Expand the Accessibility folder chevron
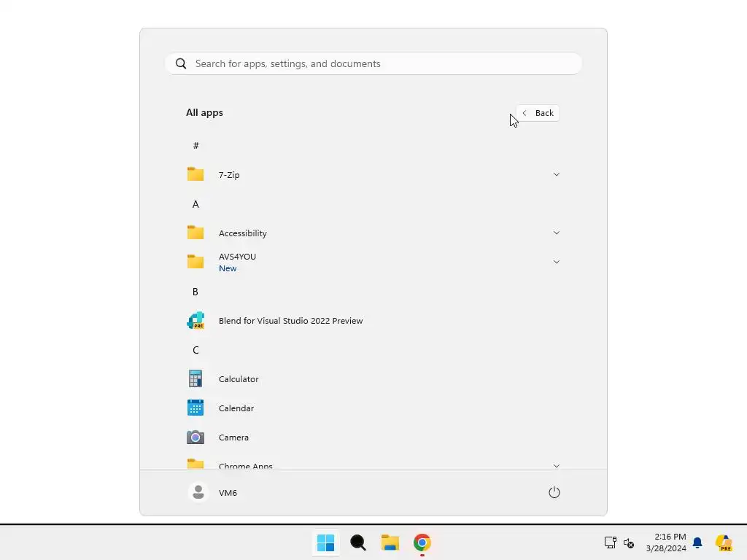This screenshot has height=560, width=747. [x=557, y=233]
